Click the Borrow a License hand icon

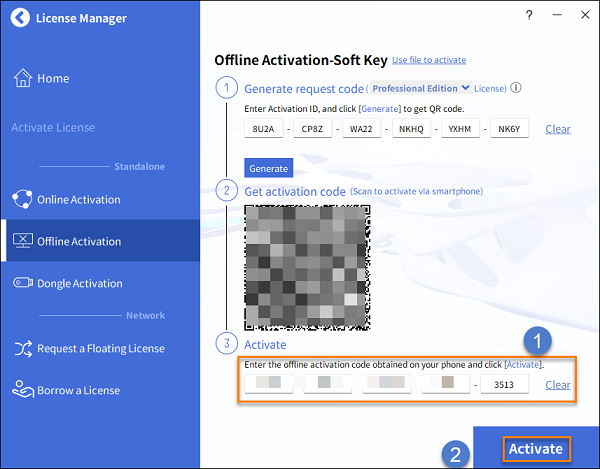[23, 389]
